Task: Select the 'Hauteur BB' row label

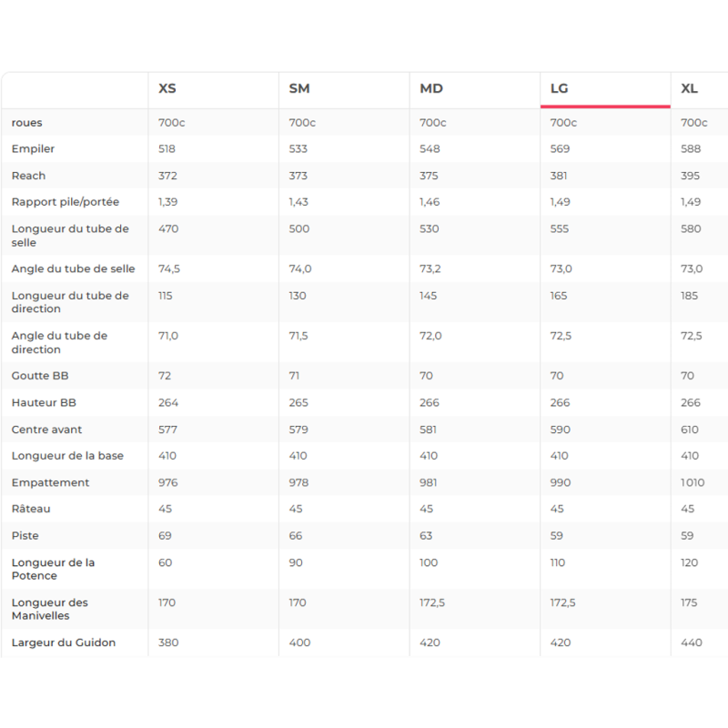Action: coord(44,402)
